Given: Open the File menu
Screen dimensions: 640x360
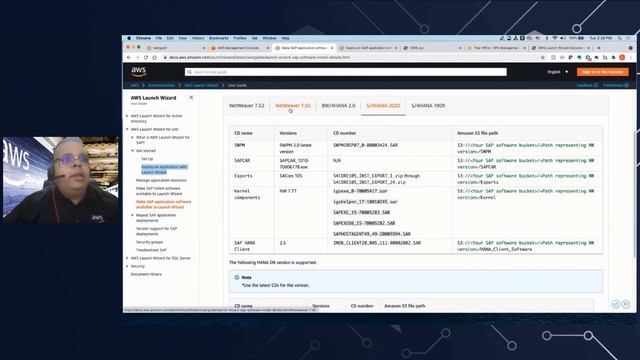Looking at the screenshot, I should [x=159, y=38].
